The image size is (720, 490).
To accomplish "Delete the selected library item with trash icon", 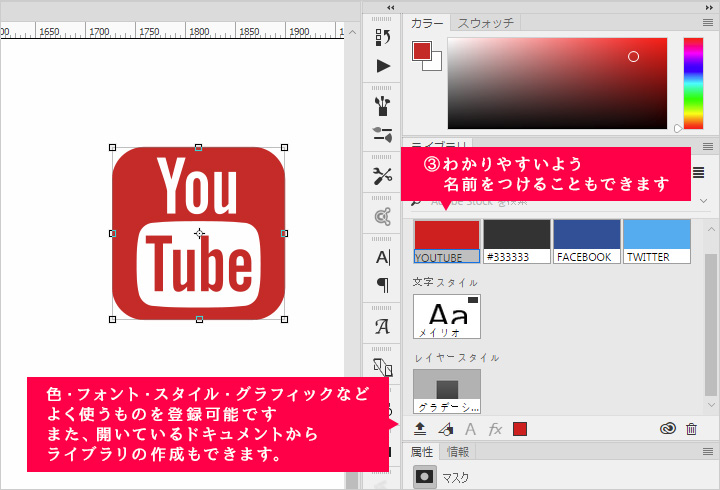I will pos(691,429).
